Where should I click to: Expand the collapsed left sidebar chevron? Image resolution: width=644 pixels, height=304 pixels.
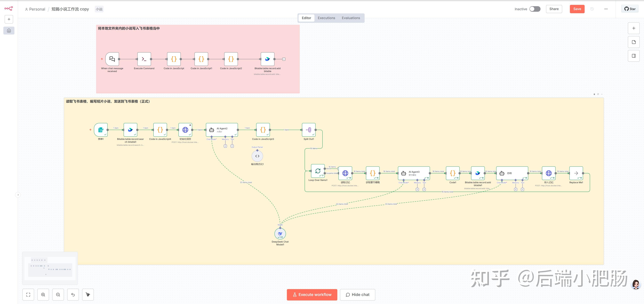click(18, 195)
